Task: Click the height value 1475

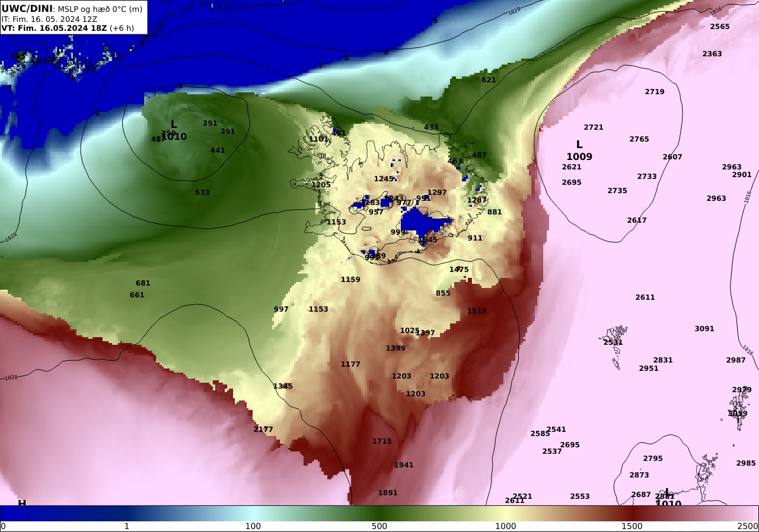Action: (x=459, y=270)
